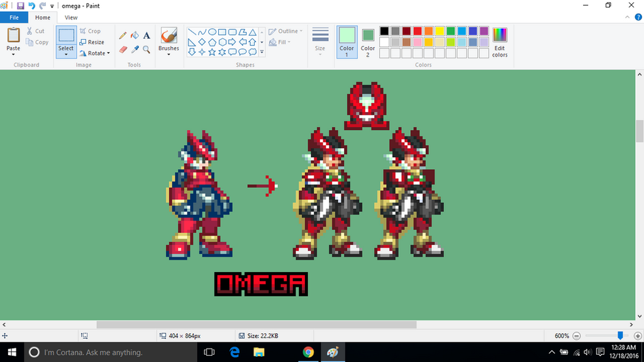The height and width of the screenshot is (362, 644).
Task: Expand the Shapes gallery more arrow
Action: coord(262,52)
